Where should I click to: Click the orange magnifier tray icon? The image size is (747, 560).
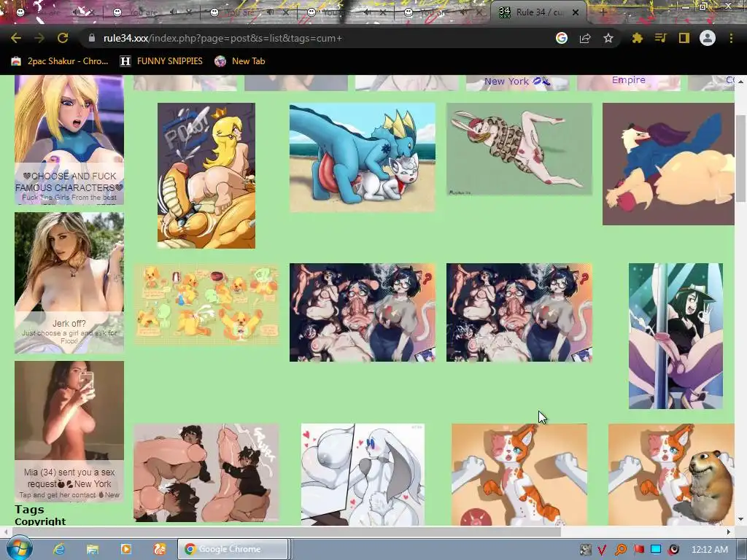coord(620,550)
